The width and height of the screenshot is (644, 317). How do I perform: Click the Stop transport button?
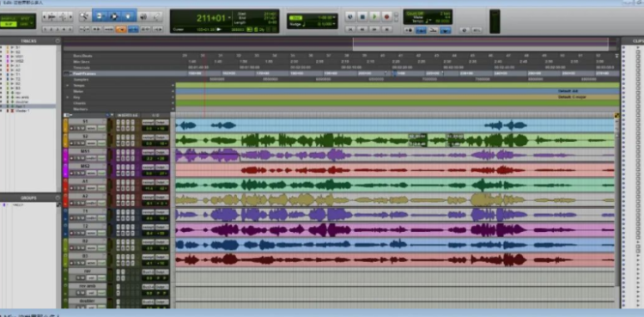362,16
